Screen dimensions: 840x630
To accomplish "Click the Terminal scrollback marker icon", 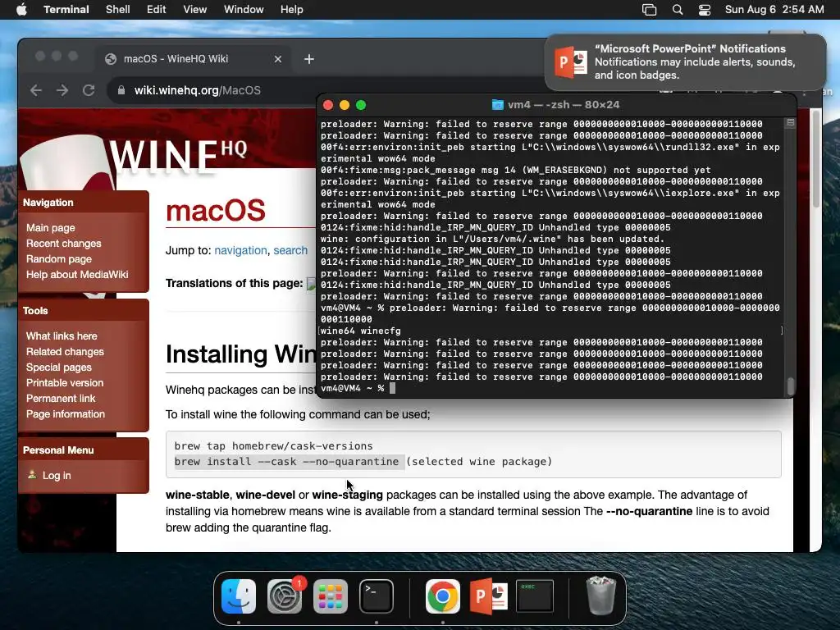I will point(790,123).
